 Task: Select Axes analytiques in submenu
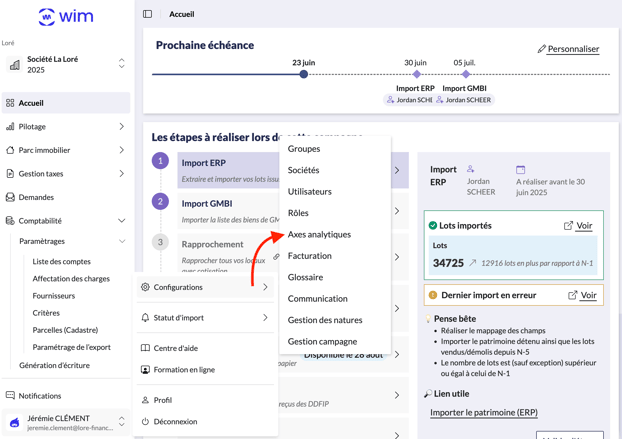point(319,234)
